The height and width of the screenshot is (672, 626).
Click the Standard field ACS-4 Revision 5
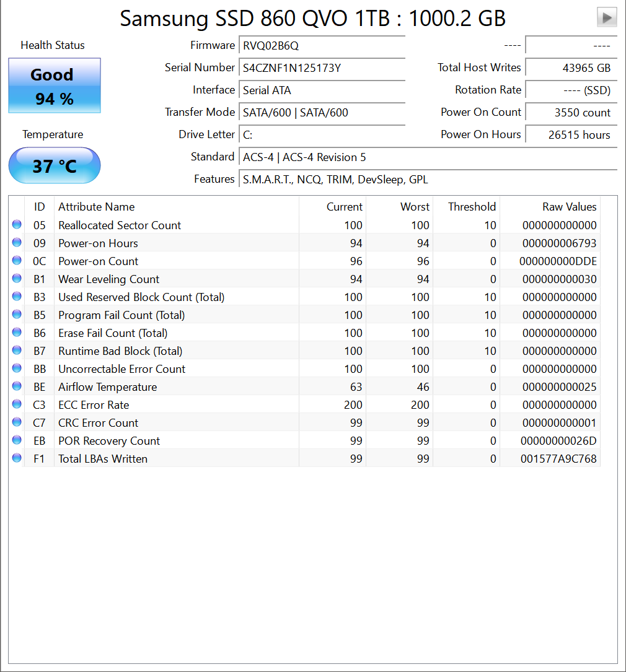(428, 157)
